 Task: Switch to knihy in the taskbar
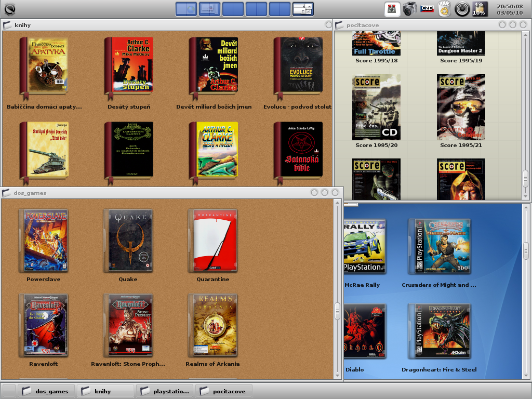click(x=105, y=391)
